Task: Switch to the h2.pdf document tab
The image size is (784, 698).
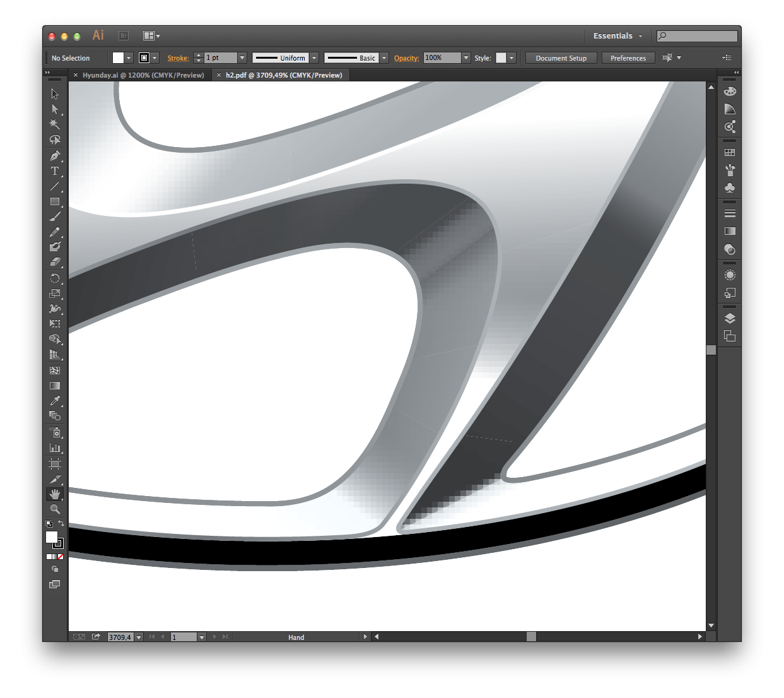Action: 284,75
